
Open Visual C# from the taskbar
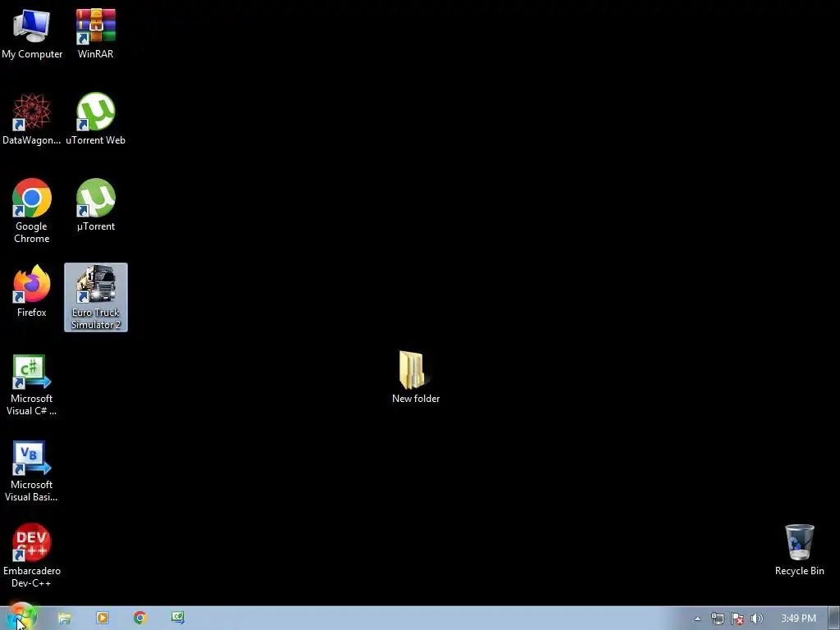coord(178,619)
